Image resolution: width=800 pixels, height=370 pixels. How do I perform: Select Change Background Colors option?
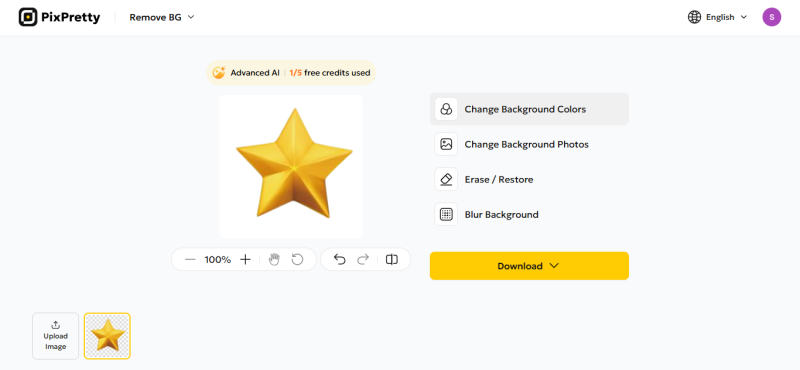point(529,109)
